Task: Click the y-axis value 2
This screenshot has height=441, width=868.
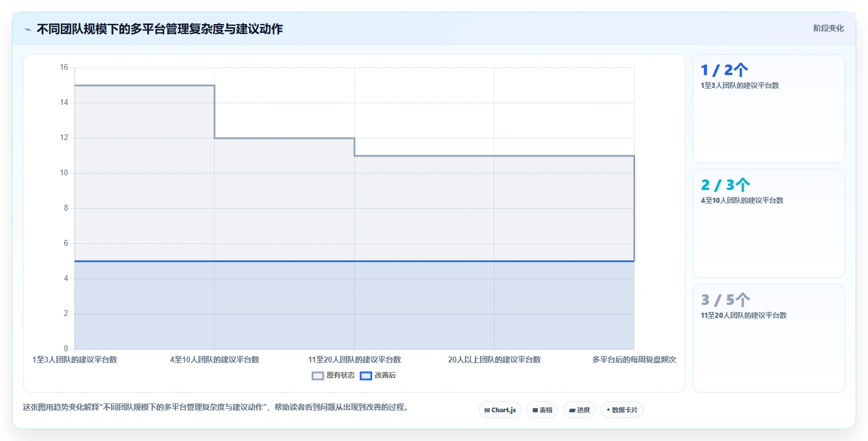Action: [66, 314]
